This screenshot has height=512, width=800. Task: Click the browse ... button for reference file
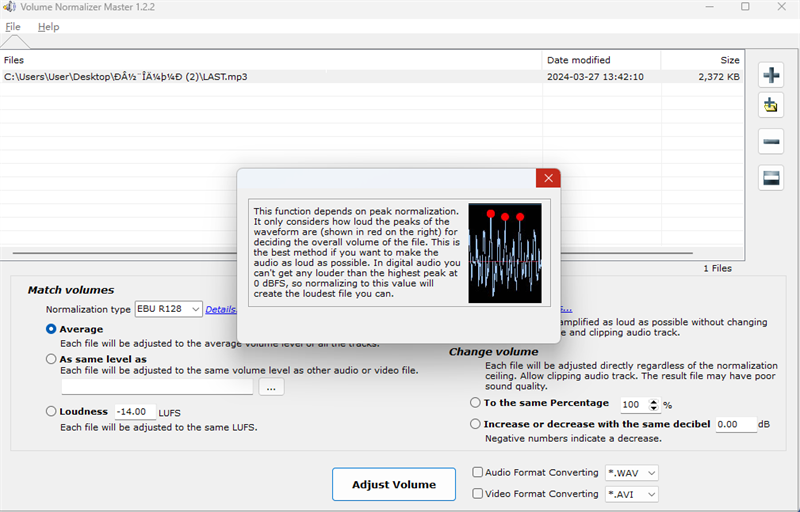(271, 387)
